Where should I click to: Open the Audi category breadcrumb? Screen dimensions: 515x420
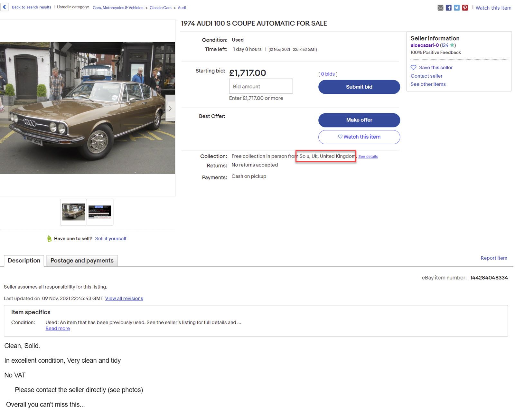(x=182, y=8)
